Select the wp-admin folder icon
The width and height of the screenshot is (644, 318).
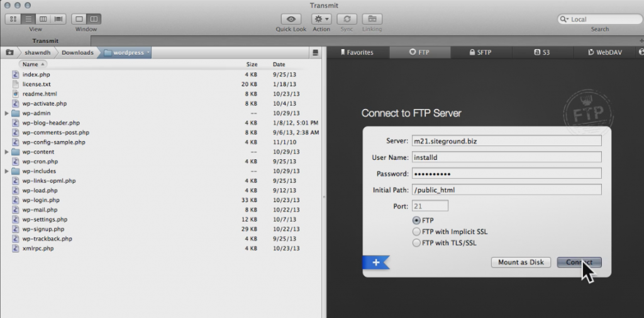click(16, 113)
